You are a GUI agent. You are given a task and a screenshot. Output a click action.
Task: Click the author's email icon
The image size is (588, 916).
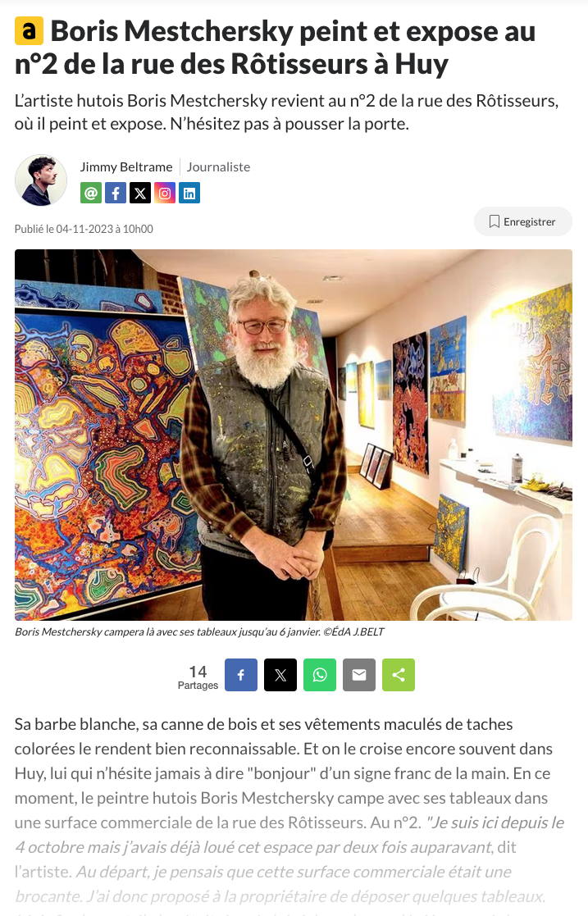tap(90, 193)
